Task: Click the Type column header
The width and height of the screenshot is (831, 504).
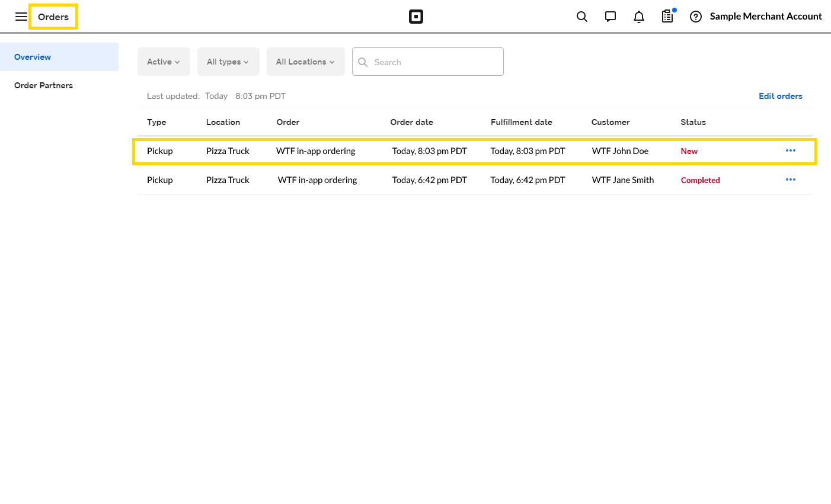Action: point(156,122)
